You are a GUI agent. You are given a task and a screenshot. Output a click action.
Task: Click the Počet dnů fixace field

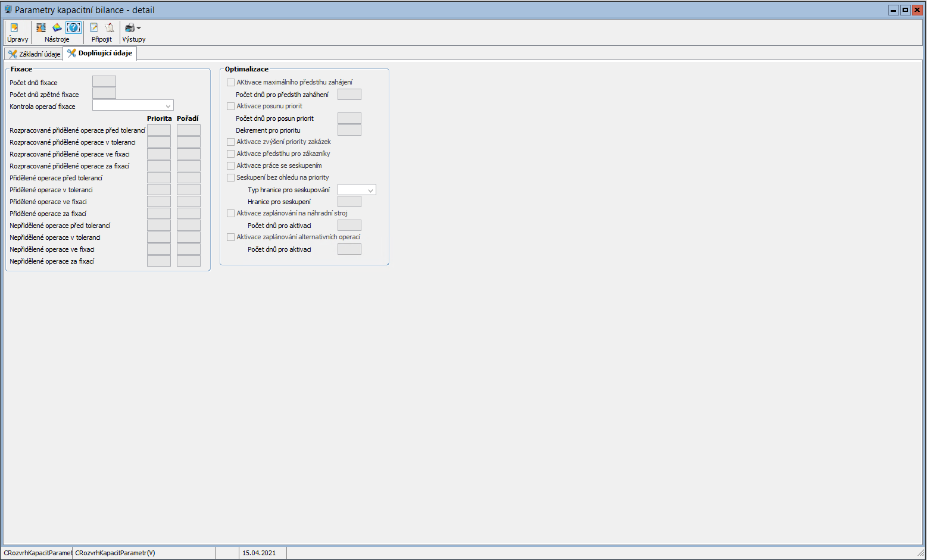pos(104,82)
